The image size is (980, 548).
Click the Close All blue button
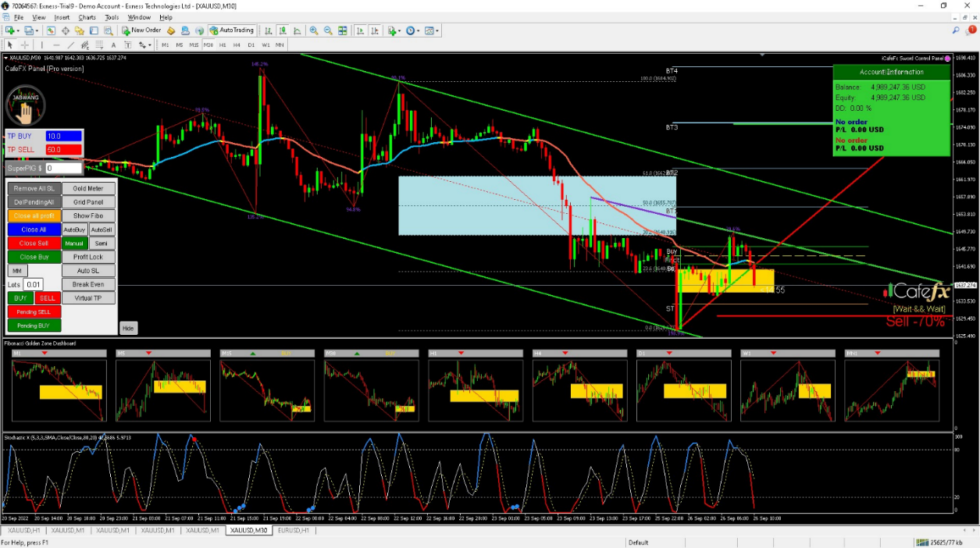(34, 230)
